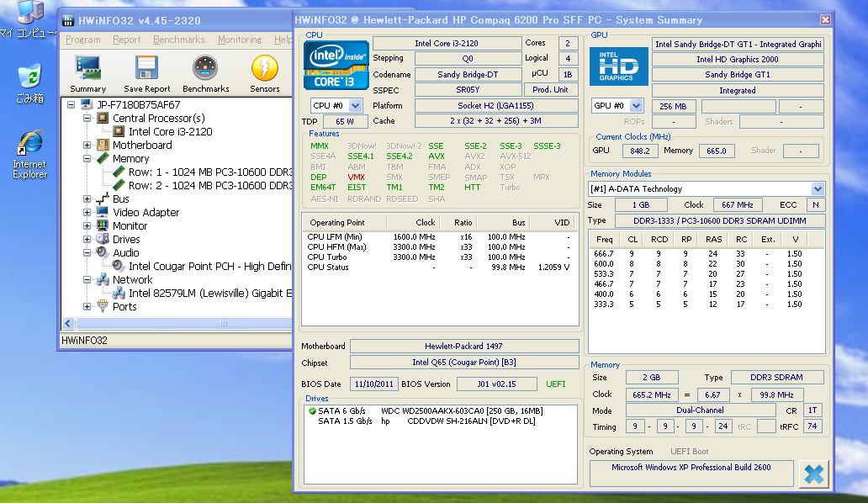Screen dimensions: 868x503
Task: Open the Sensors lightning icon
Action: point(265,73)
